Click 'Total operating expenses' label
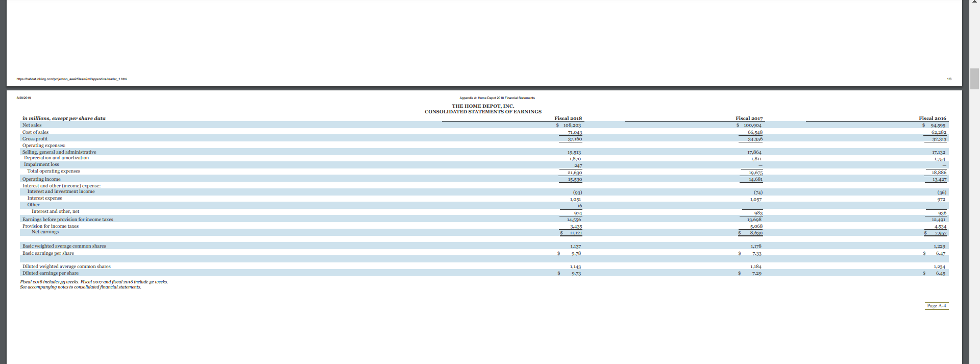980x364 pixels. click(54, 171)
